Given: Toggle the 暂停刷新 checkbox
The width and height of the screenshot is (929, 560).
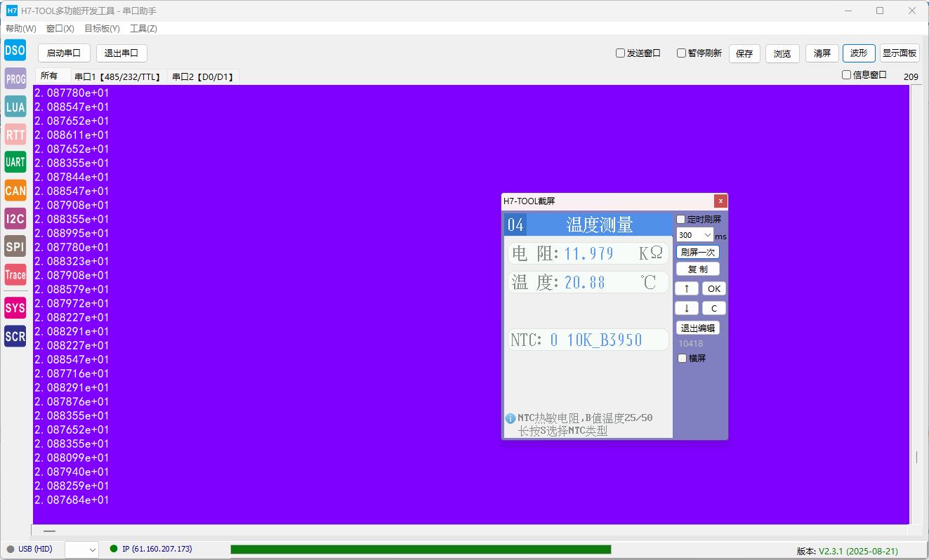Looking at the screenshot, I should pos(681,53).
